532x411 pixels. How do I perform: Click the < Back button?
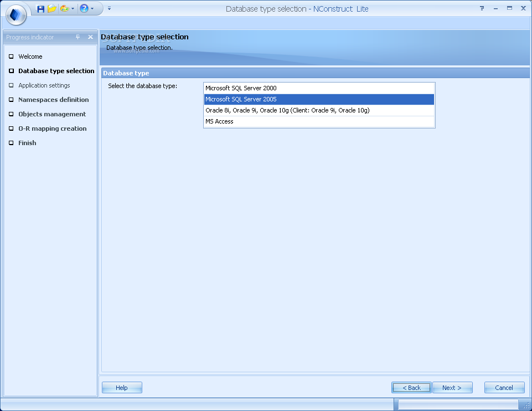point(411,388)
